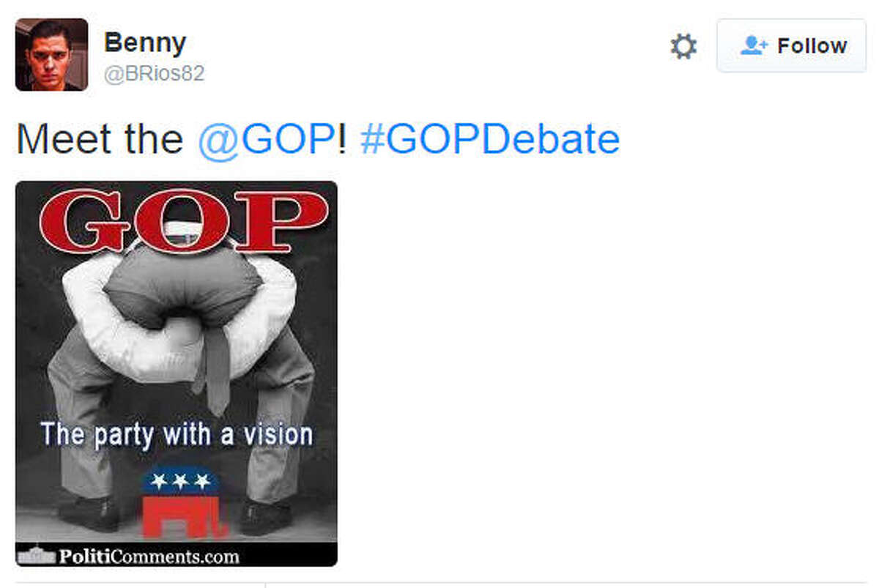879x588 pixels.
Task: Click the word Follow on the button
Action: (812, 46)
